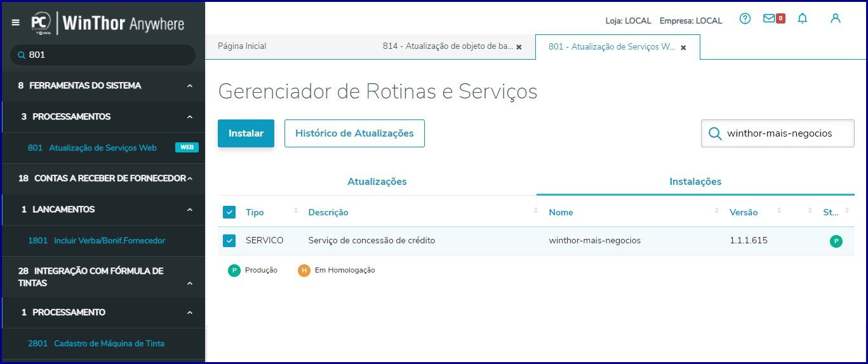
Task: Sort by Versão column arrows
Action: [778, 211]
